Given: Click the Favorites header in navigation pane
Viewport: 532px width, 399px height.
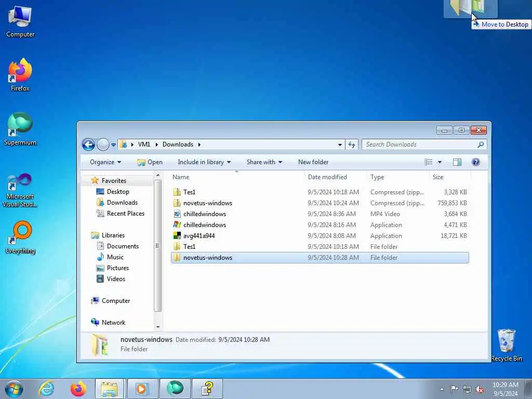Looking at the screenshot, I should pos(114,180).
